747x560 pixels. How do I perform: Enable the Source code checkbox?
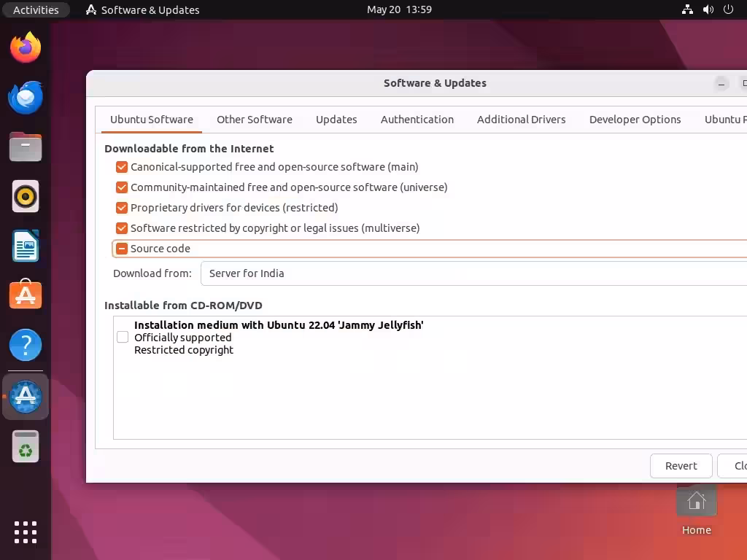[122, 249]
